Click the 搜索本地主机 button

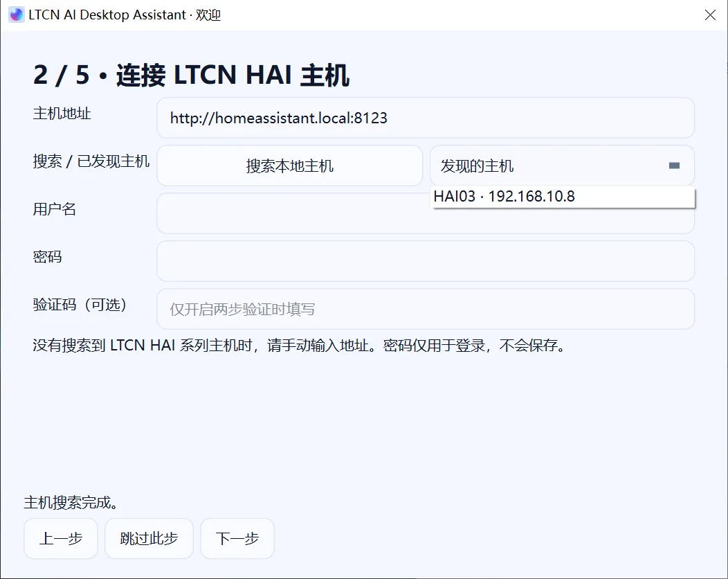(x=290, y=166)
